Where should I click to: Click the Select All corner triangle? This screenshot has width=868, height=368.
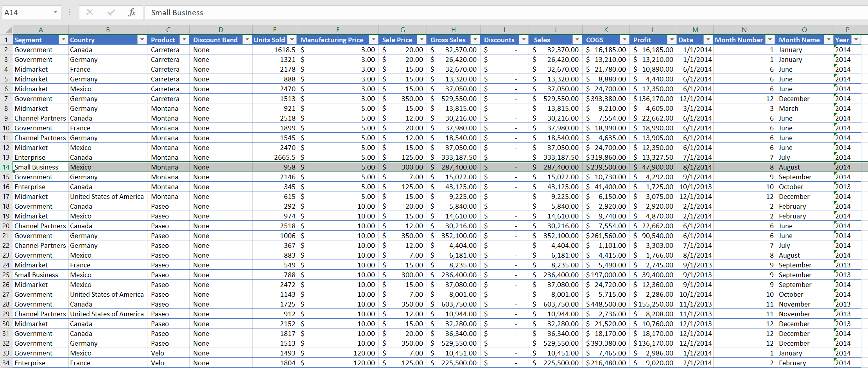point(8,30)
